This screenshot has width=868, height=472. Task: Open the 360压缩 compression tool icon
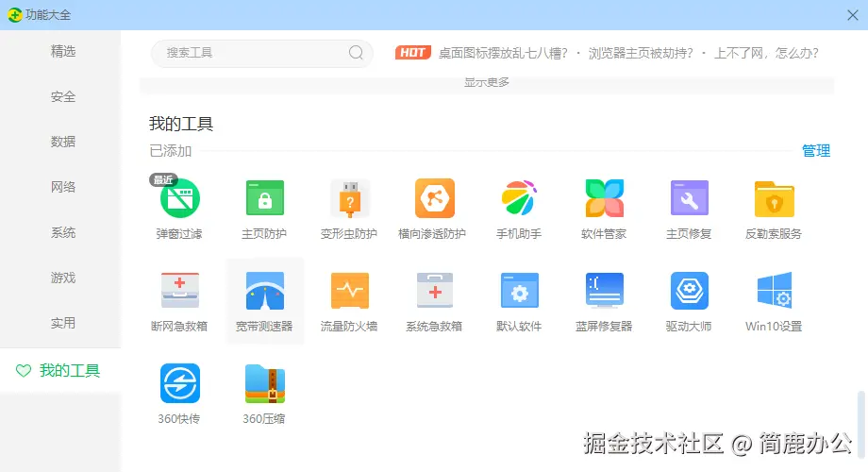pyautogui.click(x=264, y=383)
